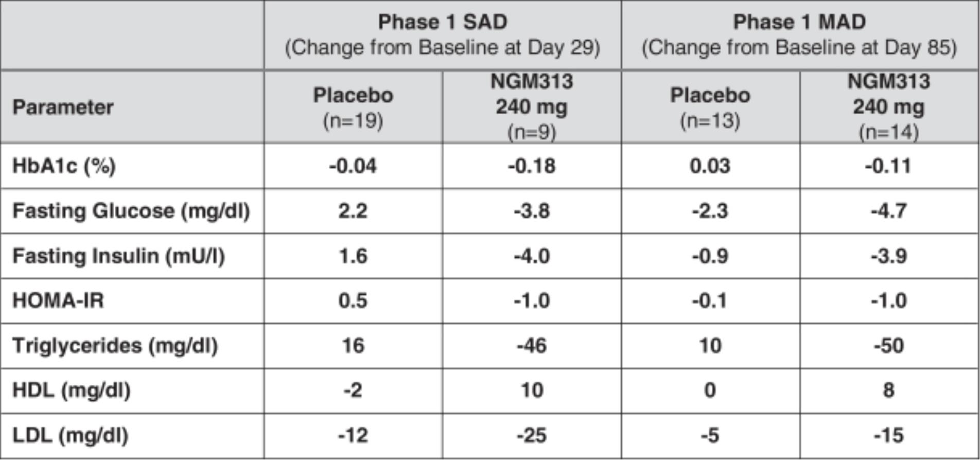980x460 pixels.
Task: Click the Fasting Glucose (mg/dl) row label
Action: point(131,211)
